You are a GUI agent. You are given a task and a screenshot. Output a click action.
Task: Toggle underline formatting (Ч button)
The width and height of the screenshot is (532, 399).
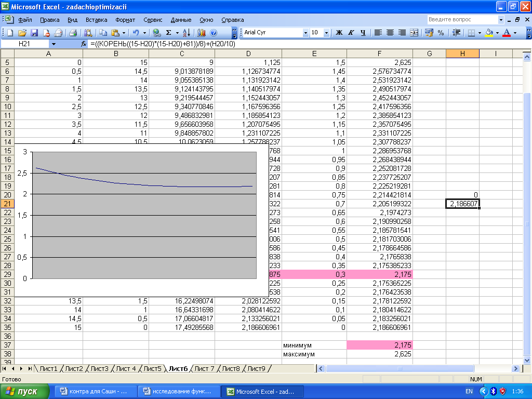pyautogui.click(x=363, y=32)
